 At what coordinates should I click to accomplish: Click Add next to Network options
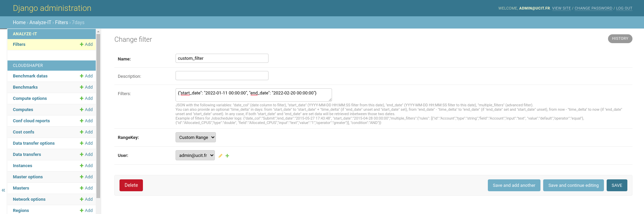point(86,199)
